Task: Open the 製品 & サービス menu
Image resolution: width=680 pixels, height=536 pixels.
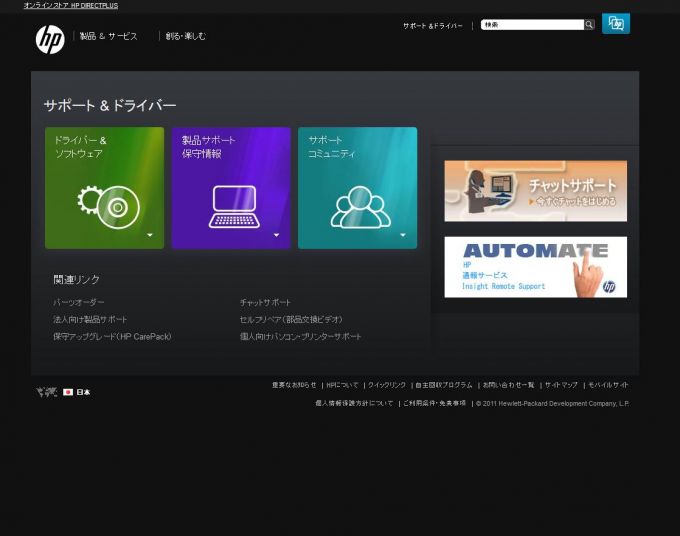Action: pyautogui.click(x=108, y=36)
